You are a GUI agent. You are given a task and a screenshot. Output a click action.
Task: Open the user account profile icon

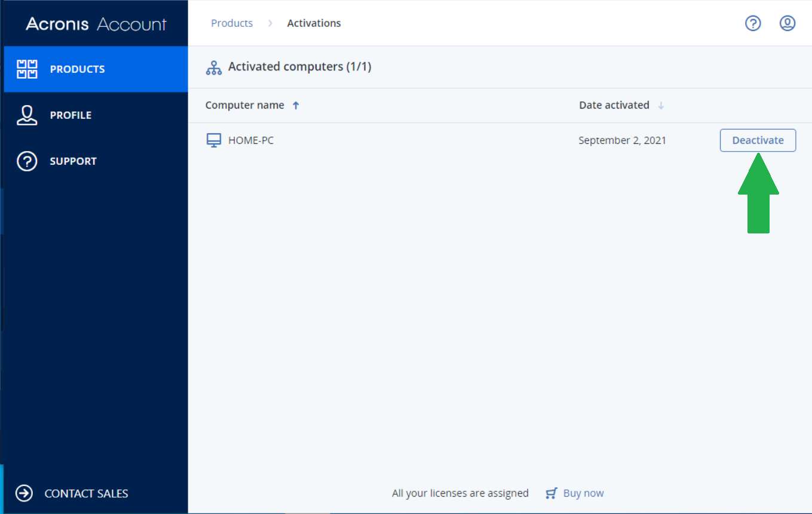(x=788, y=23)
